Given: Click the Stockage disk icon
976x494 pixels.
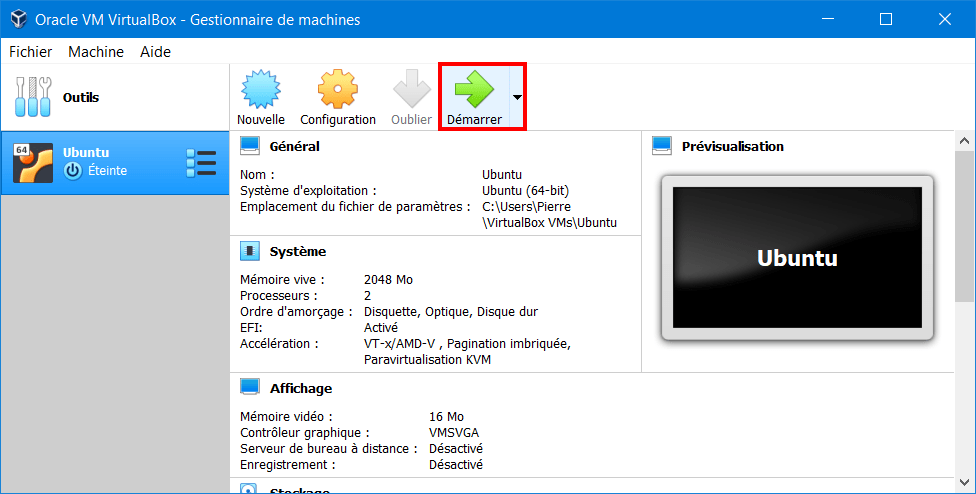Looking at the screenshot, I should (x=248, y=489).
